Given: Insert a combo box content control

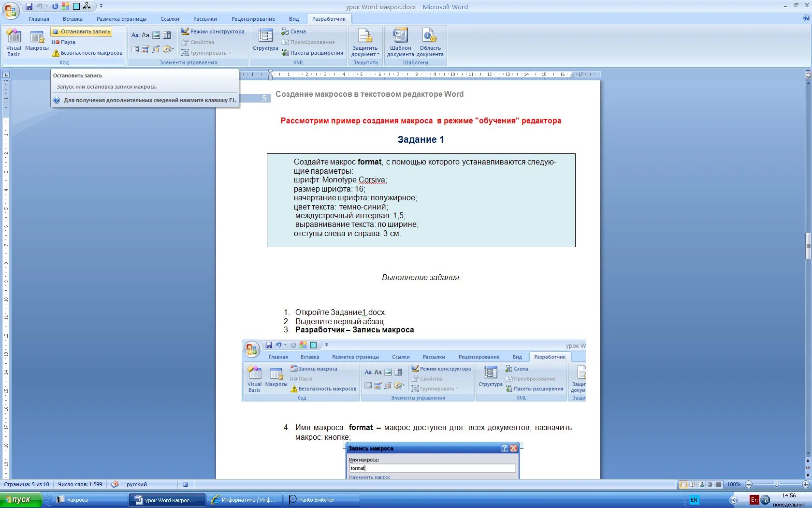Looking at the screenshot, I should [x=167, y=35].
